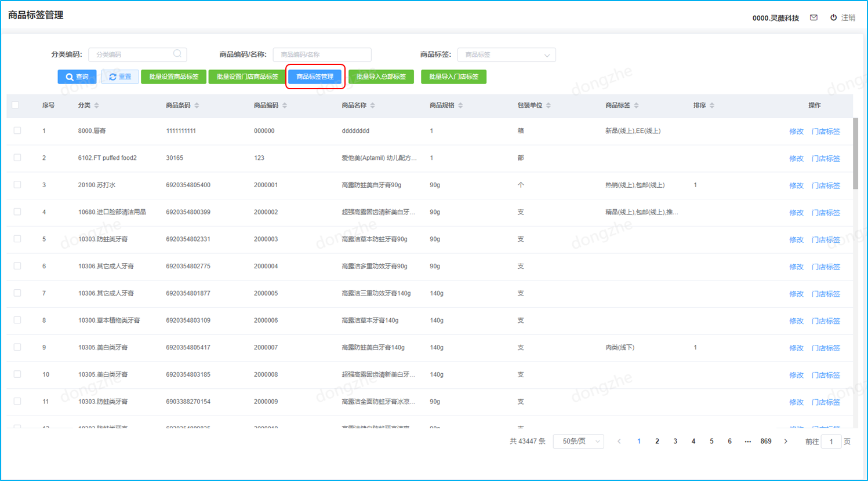Open the 商品标签 dropdown filter

point(506,54)
